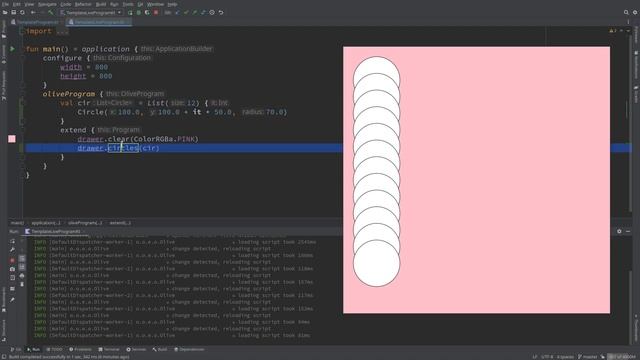Image resolution: width=640 pixels, height=360 pixels.
Task: Click the green Build hammer icon
Action: coord(51,13)
